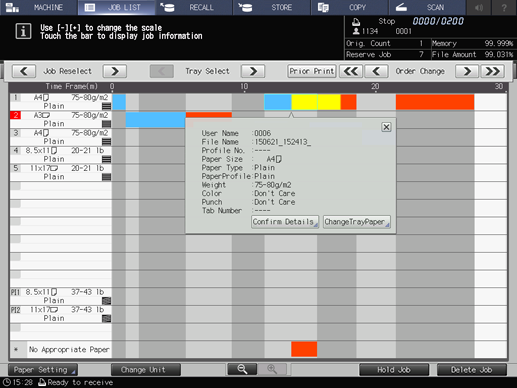Image resolution: width=517 pixels, height=388 pixels.
Task: Click the zoom out magnifier icon
Action: pos(242,369)
